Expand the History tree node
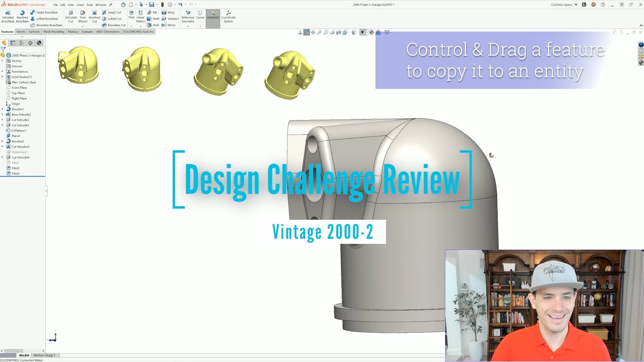This screenshot has width=644, height=362. (x=3, y=61)
